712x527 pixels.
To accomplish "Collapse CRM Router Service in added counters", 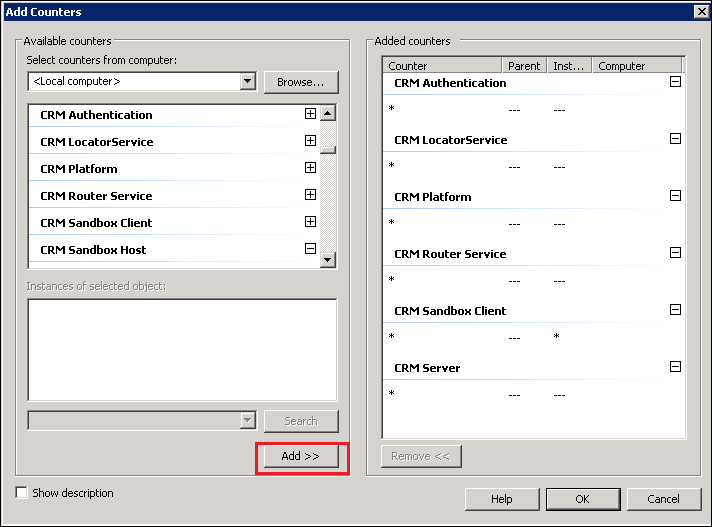I will tap(675, 253).
